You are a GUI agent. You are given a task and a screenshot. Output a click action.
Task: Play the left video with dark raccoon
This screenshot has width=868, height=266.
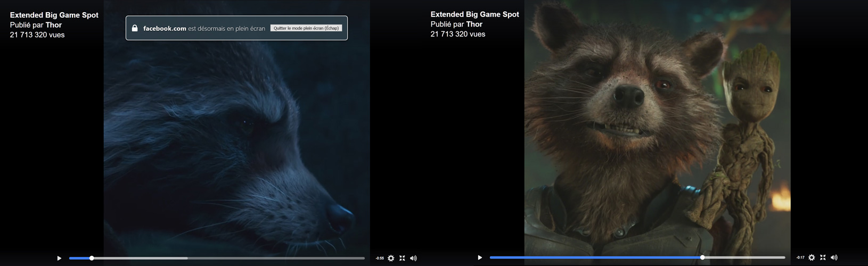click(x=59, y=258)
